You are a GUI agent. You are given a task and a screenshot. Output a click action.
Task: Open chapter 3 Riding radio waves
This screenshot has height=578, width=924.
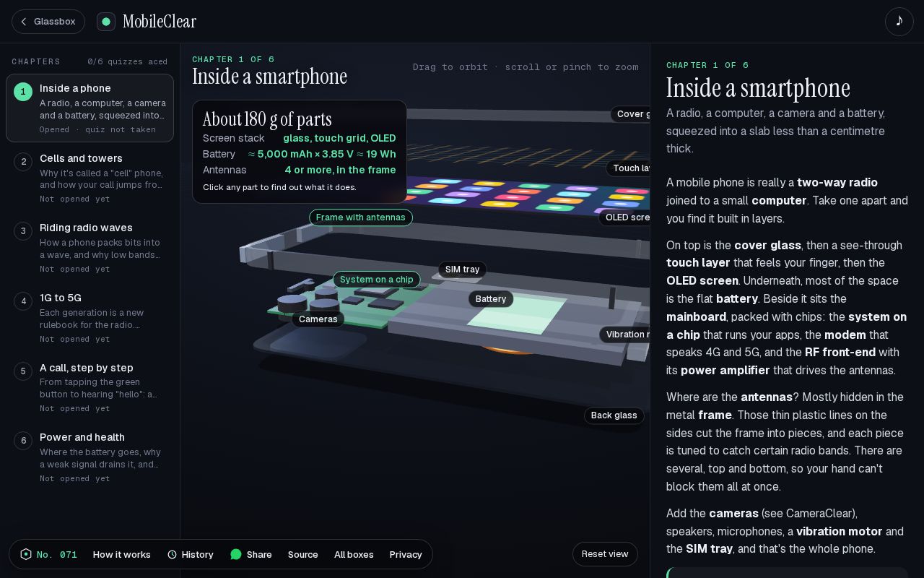(90, 248)
